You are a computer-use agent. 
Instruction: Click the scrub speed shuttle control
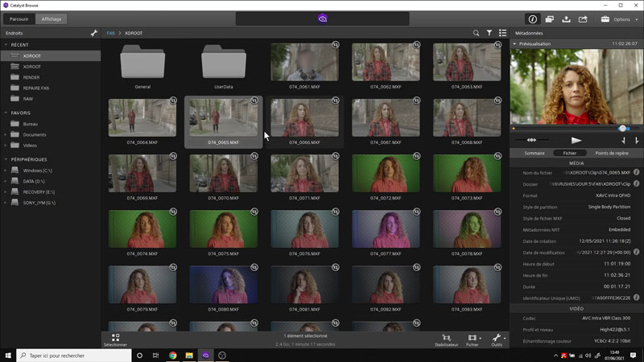tap(531, 140)
